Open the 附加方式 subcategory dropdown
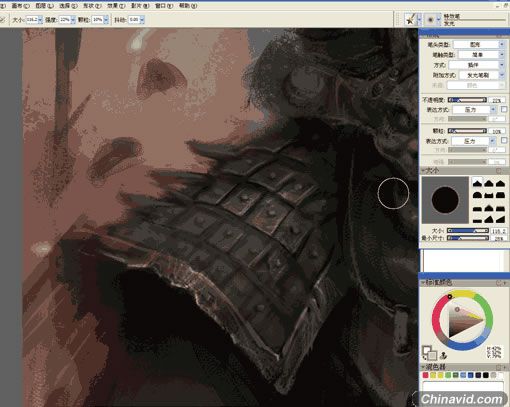This screenshot has width=510, height=407. coord(481,75)
